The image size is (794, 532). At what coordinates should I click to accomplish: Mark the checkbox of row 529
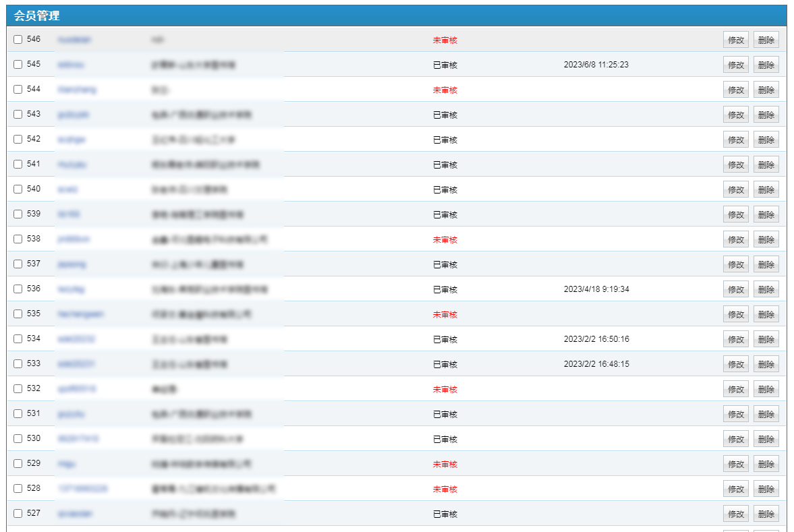18,464
